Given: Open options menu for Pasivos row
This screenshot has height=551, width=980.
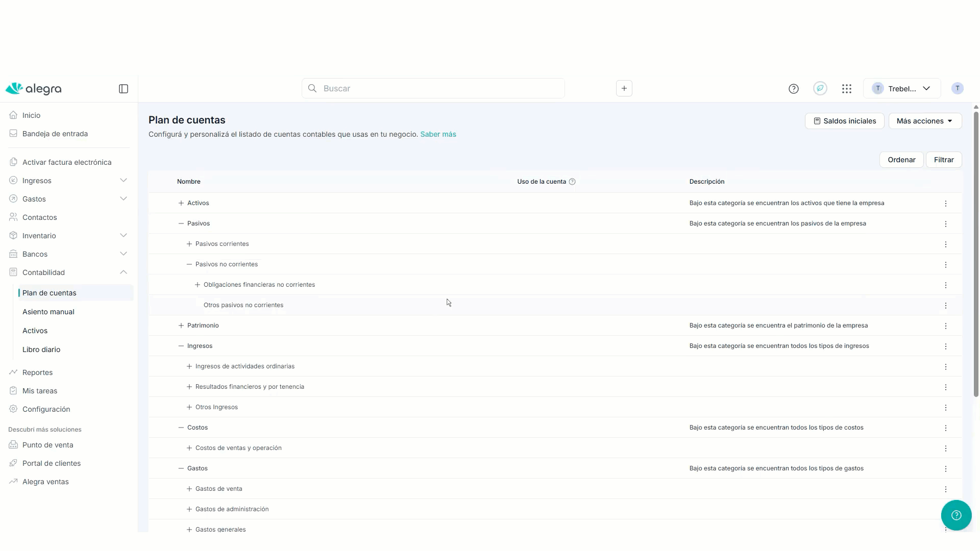Looking at the screenshot, I should [x=946, y=224].
